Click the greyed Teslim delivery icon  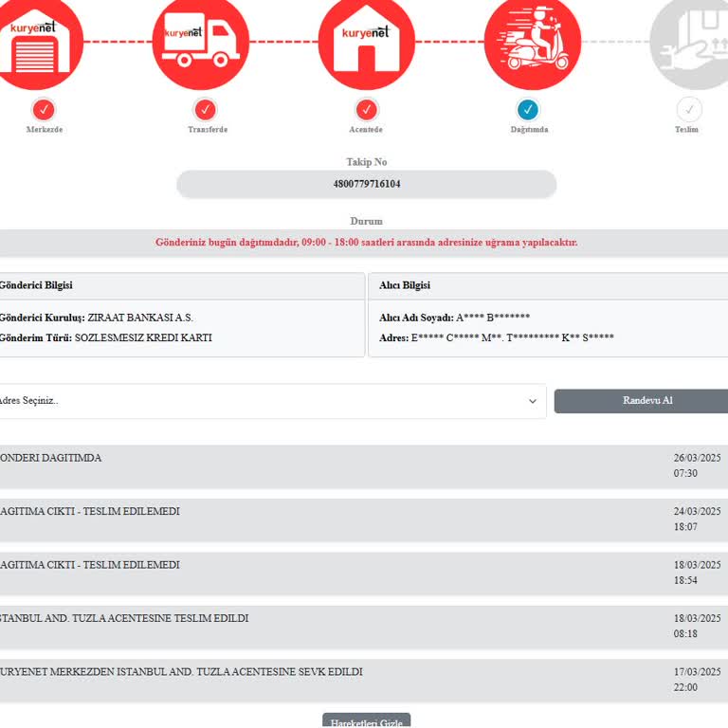[x=691, y=43]
